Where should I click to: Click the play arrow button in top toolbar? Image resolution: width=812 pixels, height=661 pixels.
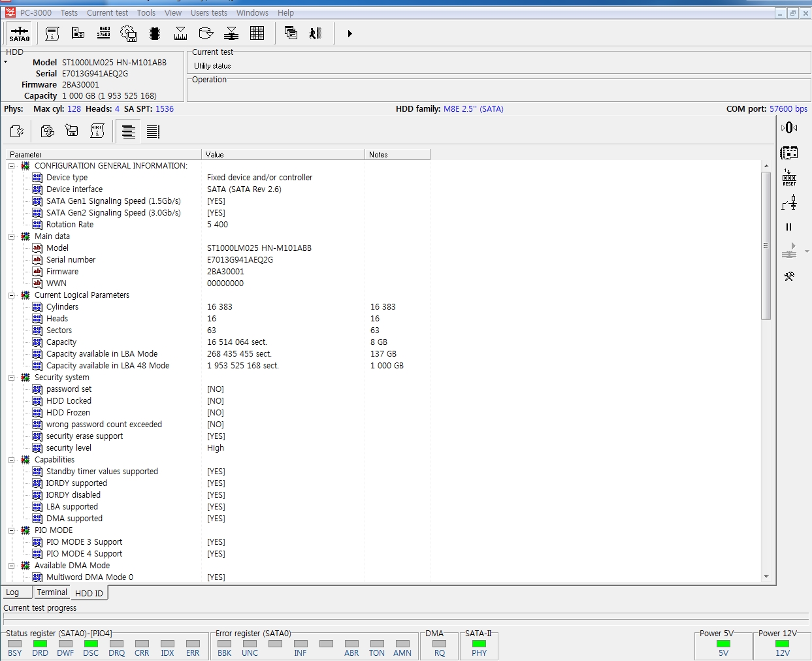[349, 33]
